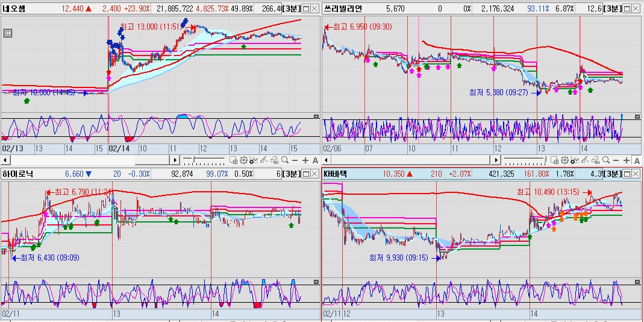
Task: Click the 최저 5,380 (09:27) low label
Action: 499,93
